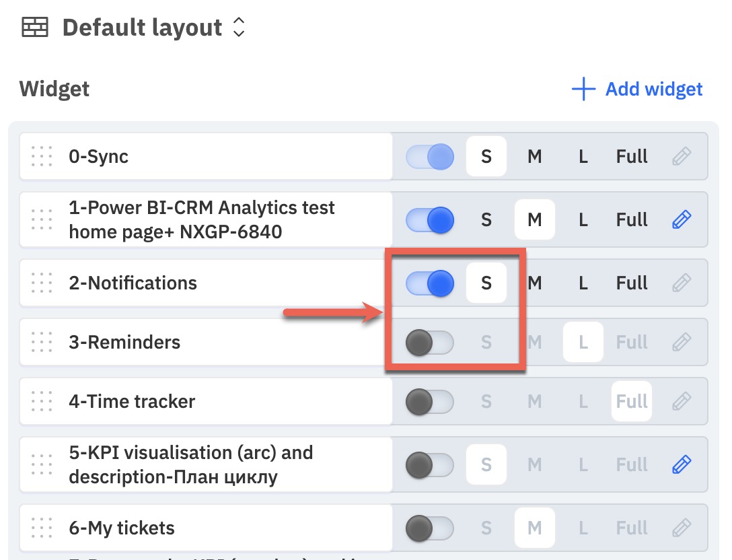Click Add widget link
The height and width of the screenshot is (560, 732).
coord(637,89)
